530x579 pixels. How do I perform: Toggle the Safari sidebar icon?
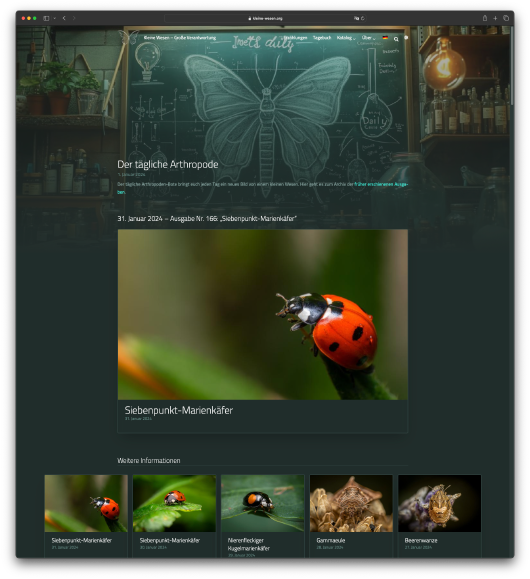click(46, 18)
